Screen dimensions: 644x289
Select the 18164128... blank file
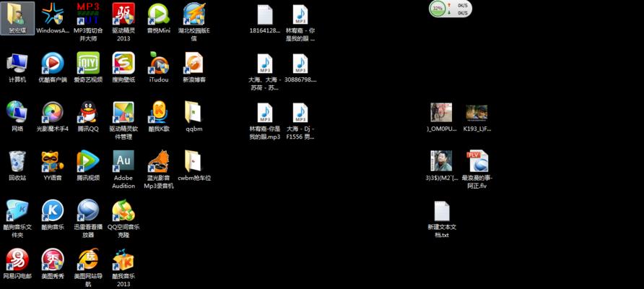click(265, 19)
